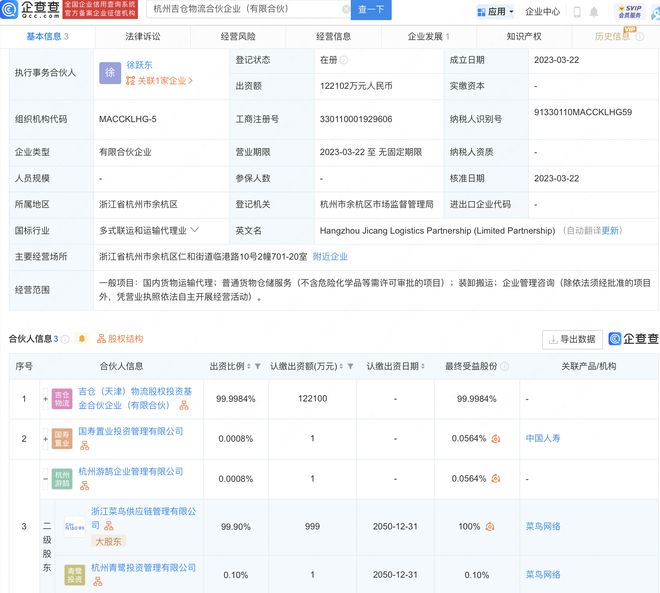Select registration number 330110001929606
660x593 pixels.
[x=356, y=119]
